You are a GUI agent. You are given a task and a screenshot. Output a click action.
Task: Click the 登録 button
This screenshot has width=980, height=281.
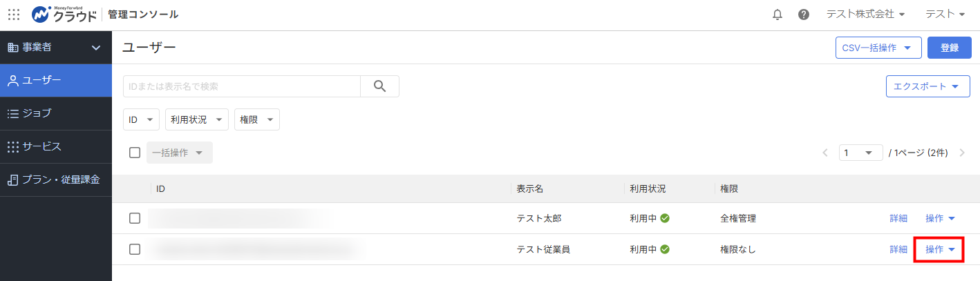[950, 48]
